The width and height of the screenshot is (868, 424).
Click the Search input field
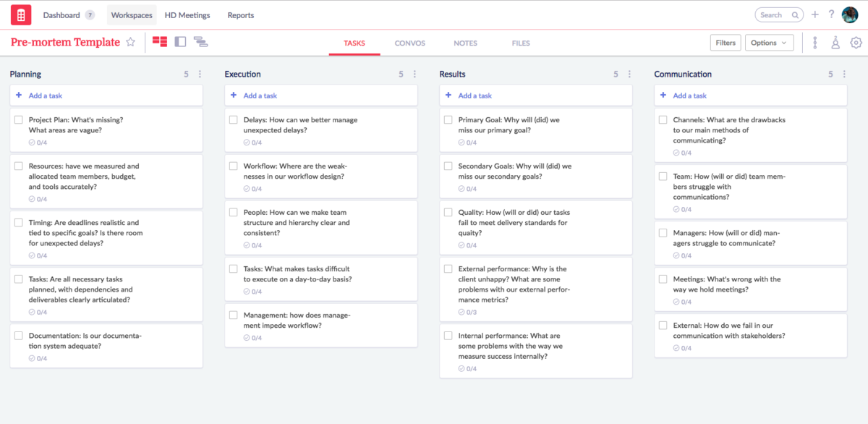coord(775,14)
